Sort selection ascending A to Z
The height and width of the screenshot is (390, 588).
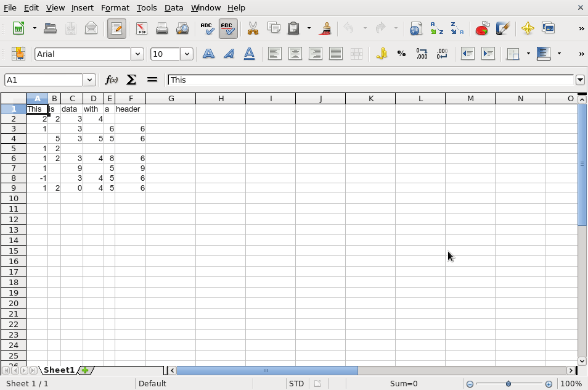click(x=435, y=28)
